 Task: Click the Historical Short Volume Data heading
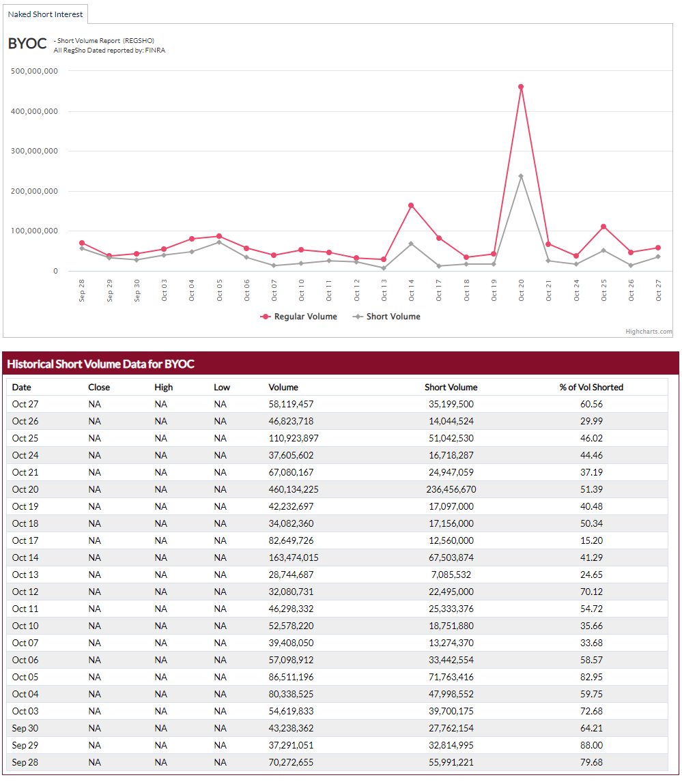[100, 364]
